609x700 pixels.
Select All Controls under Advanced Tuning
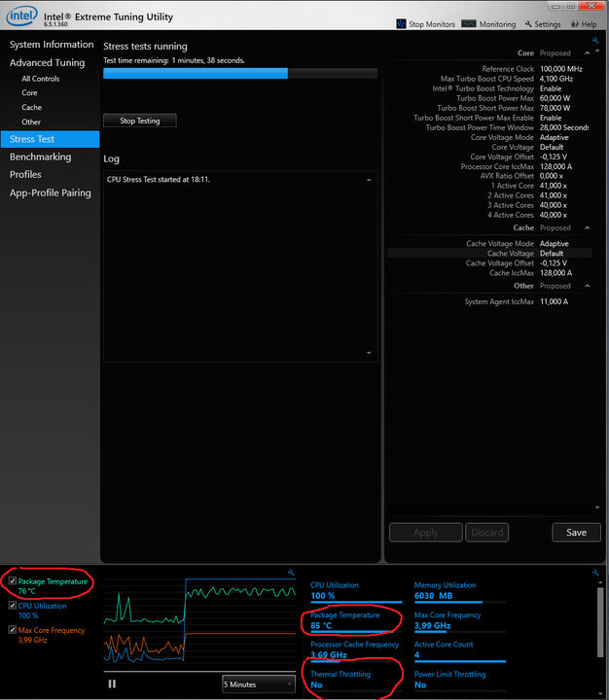pyautogui.click(x=40, y=79)
